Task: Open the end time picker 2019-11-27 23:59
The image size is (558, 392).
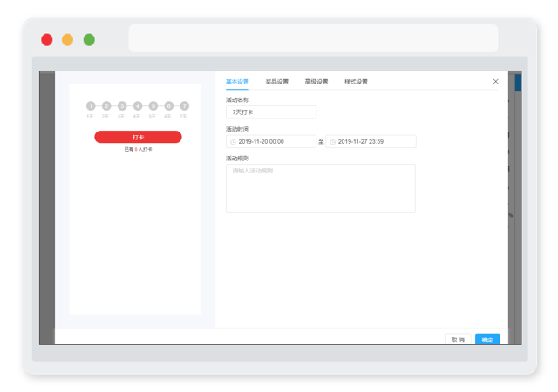Action: pos(371,141)
